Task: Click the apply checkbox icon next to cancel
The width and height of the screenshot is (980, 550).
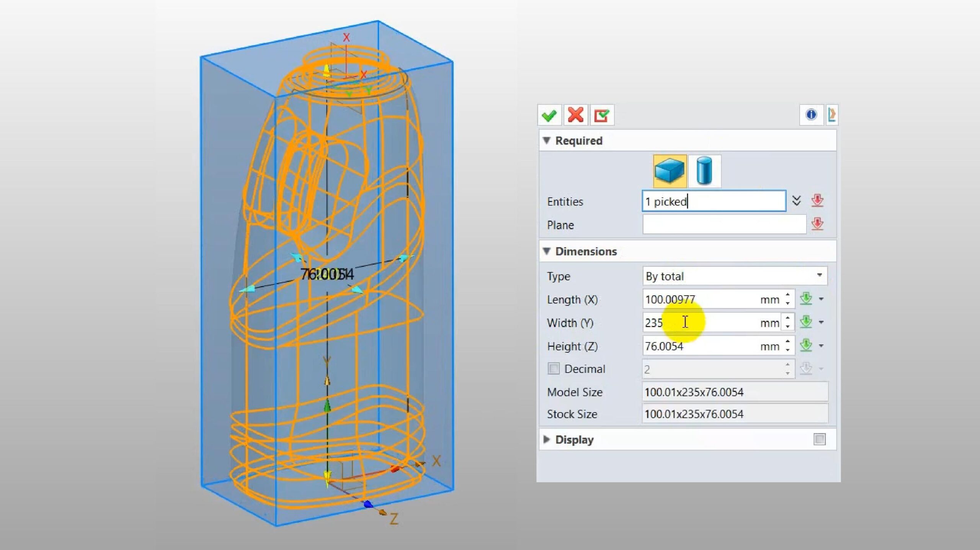Action: (602, 115)
